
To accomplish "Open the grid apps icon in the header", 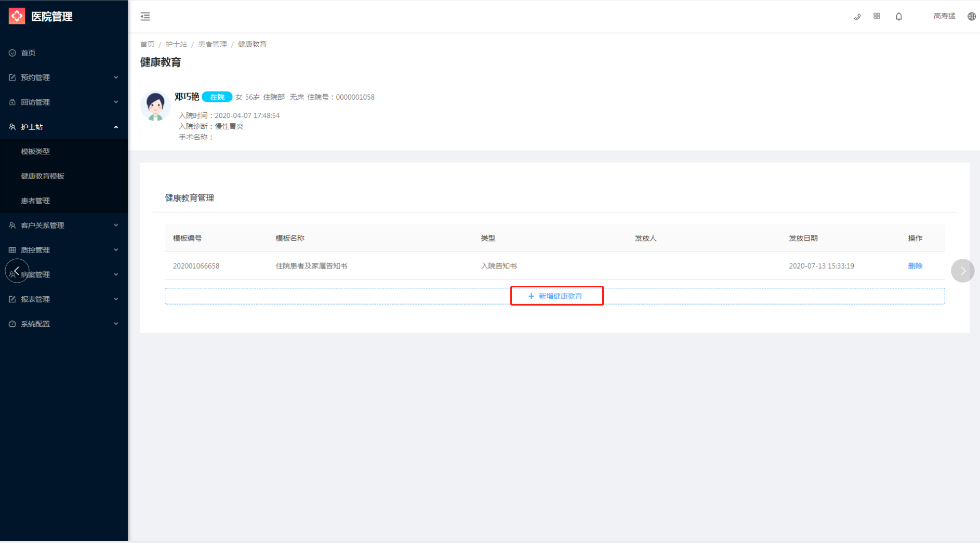I will point(877,16).
